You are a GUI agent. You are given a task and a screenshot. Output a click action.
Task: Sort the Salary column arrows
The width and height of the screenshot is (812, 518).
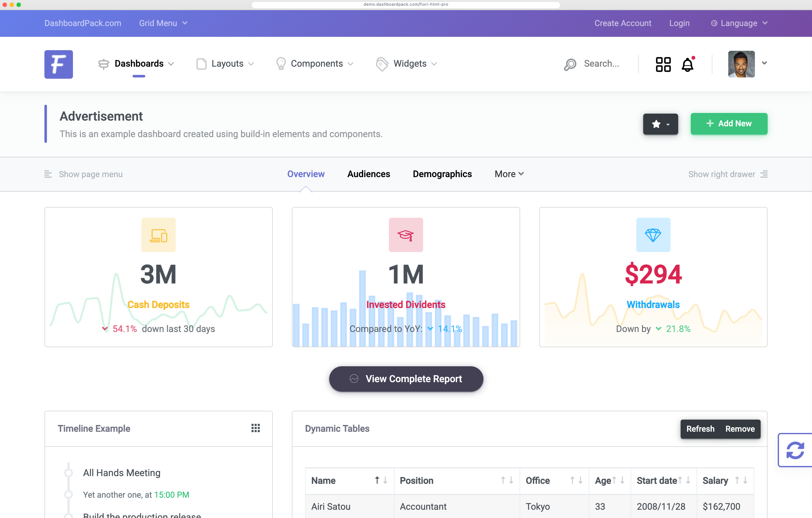pyautogui.click(x=741, y=480)
